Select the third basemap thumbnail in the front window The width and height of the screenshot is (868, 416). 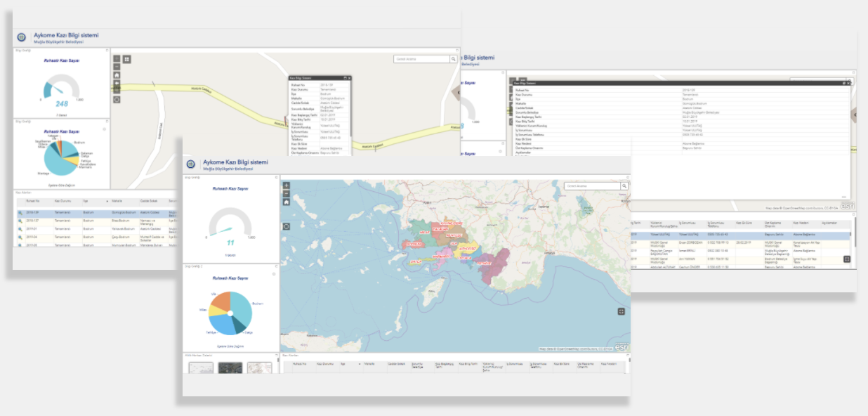tap(260, 368)
